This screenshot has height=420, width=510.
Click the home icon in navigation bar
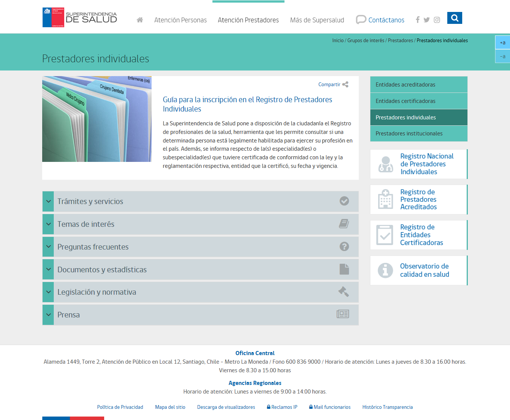[140, 20]
